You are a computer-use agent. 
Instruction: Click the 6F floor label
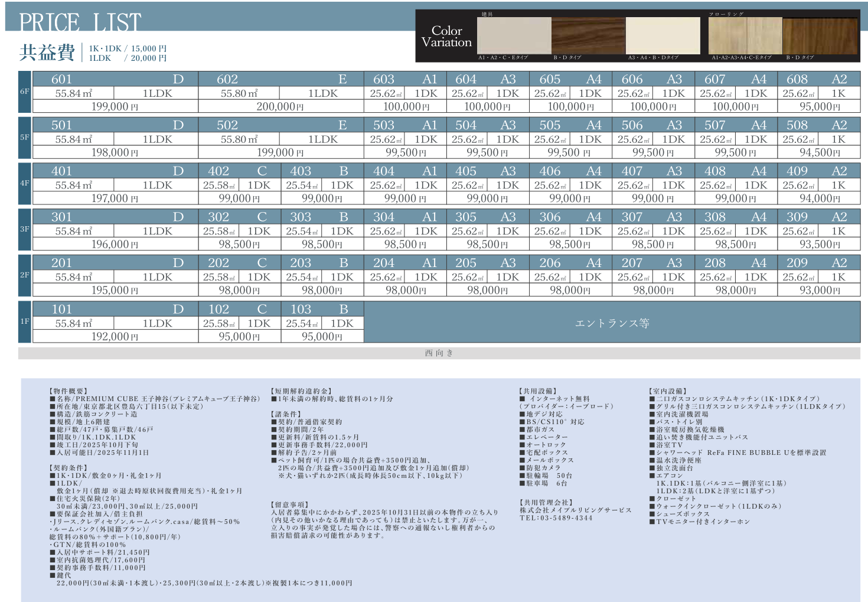pyautogui.click(x=25, y=92)
